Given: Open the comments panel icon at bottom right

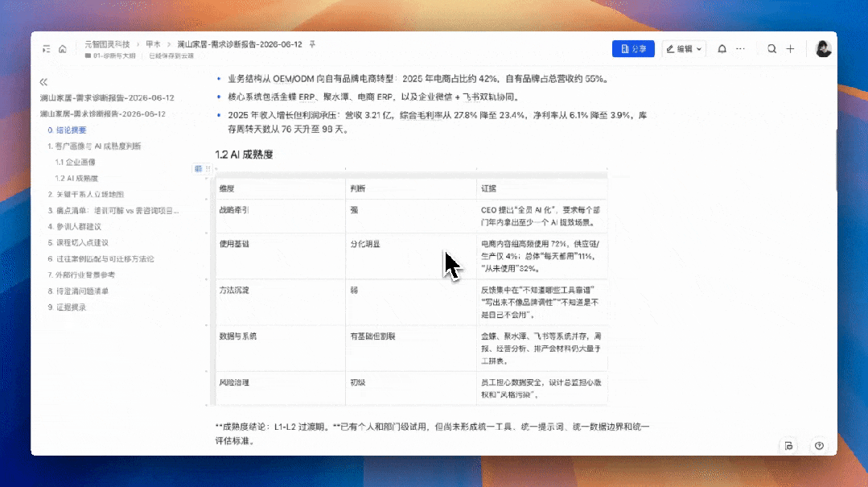Looking at the screenshot, I should [x=789, y=446].
